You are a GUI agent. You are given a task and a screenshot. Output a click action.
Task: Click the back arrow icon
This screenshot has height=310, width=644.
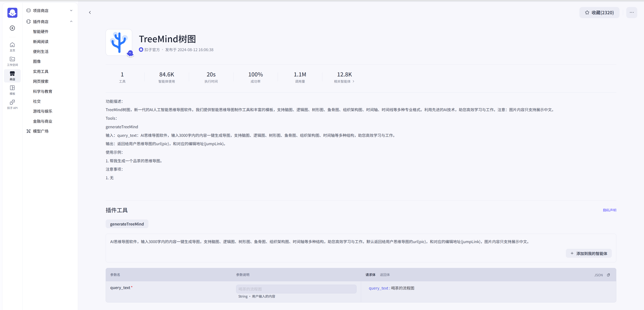90,13
